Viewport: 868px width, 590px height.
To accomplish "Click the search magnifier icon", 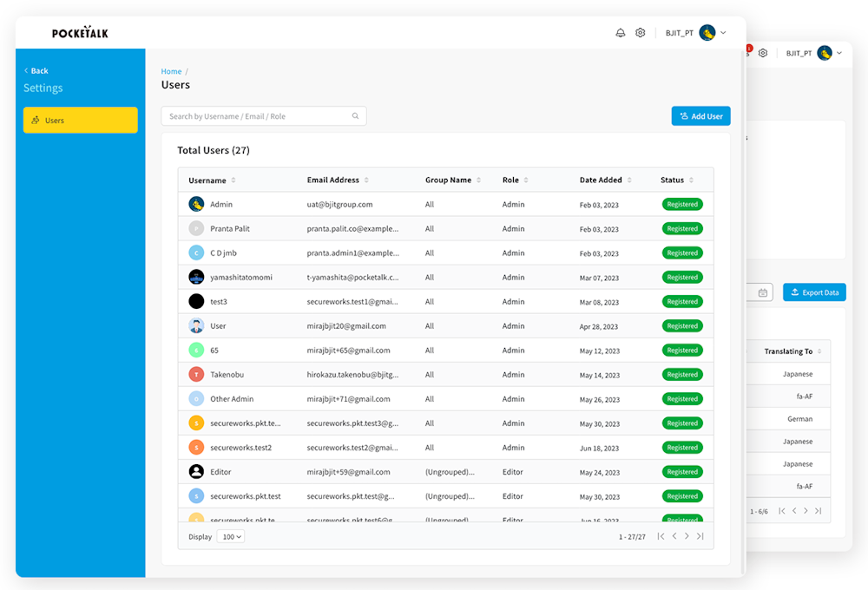I will click(x=355, y=116).
